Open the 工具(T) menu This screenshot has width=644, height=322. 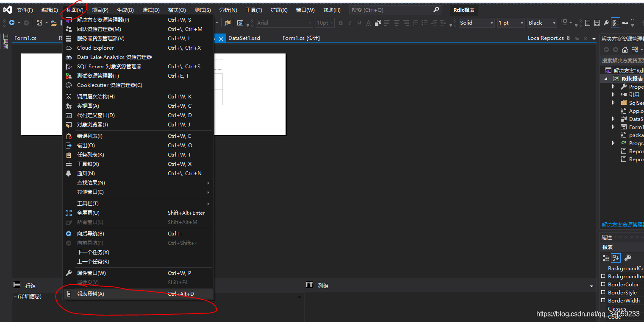pos(254,10)
